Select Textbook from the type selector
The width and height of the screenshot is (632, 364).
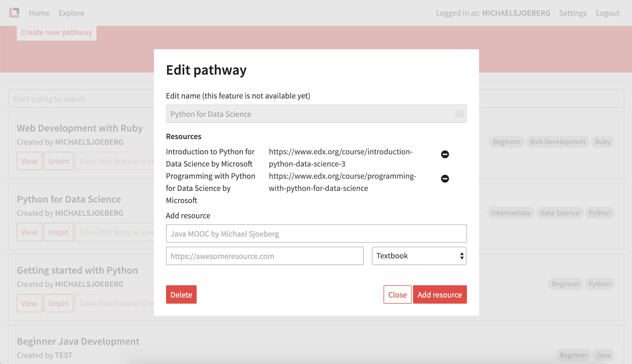pyautogui.click(x=419, y=256)
